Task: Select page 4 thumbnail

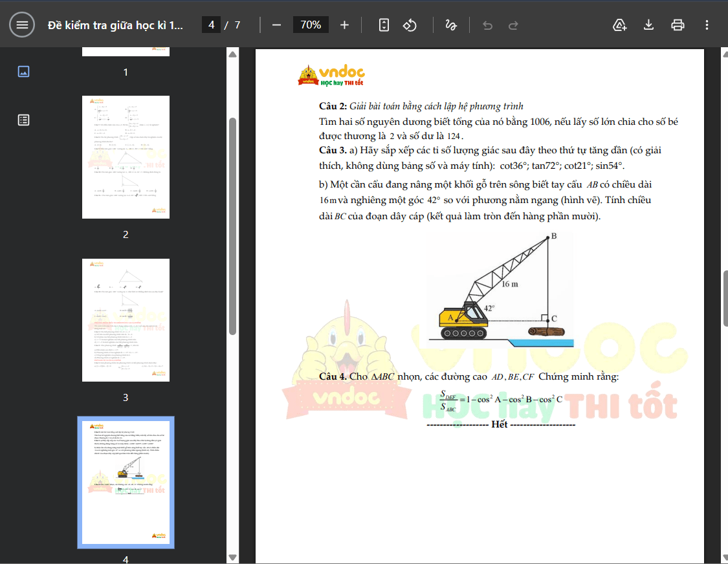Action: (126, 483)
